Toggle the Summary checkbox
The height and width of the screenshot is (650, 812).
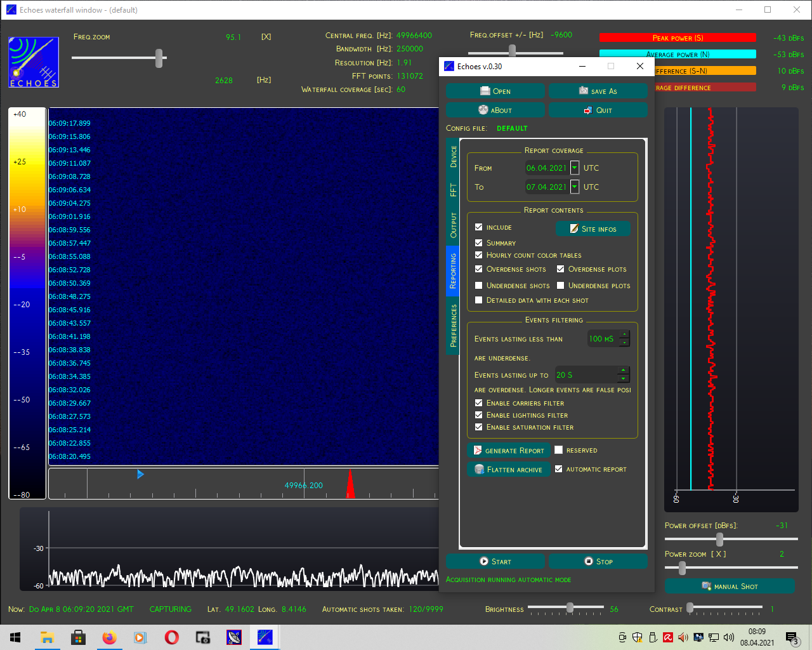tap(479, 242)
